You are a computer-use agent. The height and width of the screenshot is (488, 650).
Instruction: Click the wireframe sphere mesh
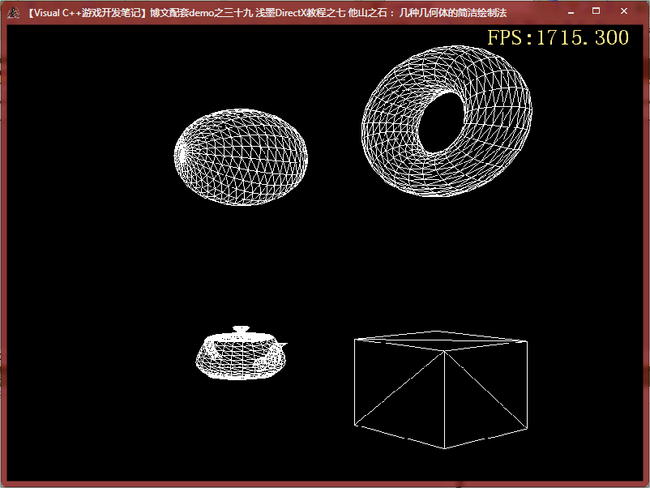click(240, 157)
